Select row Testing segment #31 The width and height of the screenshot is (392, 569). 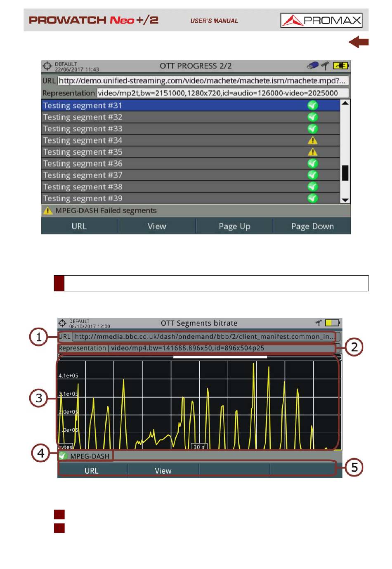[x=191, y=105]
